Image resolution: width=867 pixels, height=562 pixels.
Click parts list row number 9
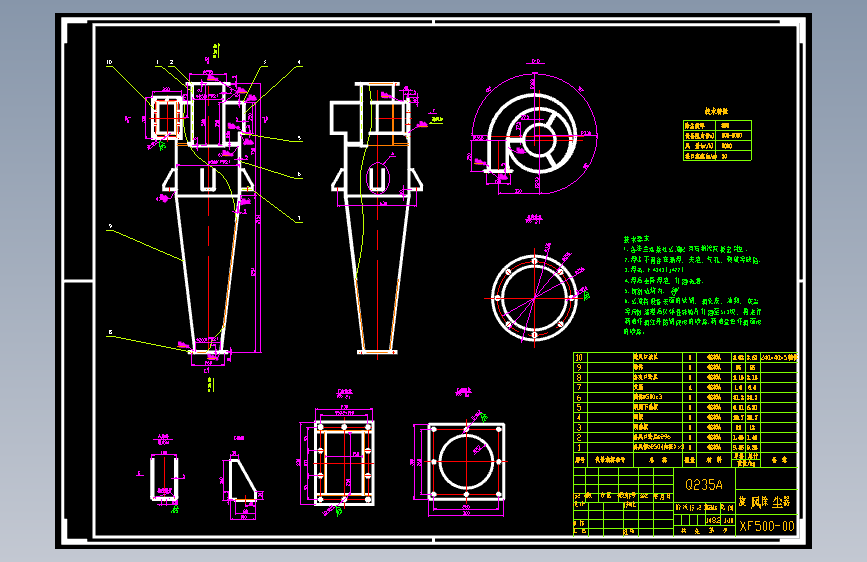579,367
